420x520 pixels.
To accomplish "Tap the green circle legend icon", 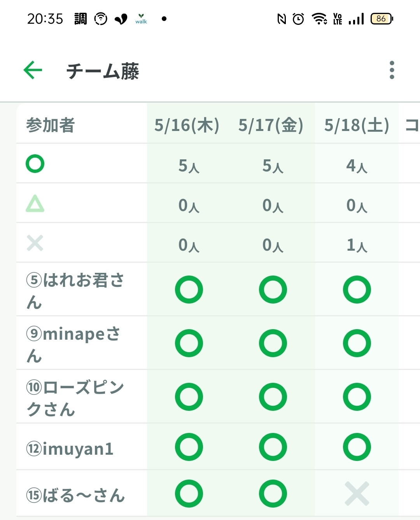I will (x=35, y=164).
